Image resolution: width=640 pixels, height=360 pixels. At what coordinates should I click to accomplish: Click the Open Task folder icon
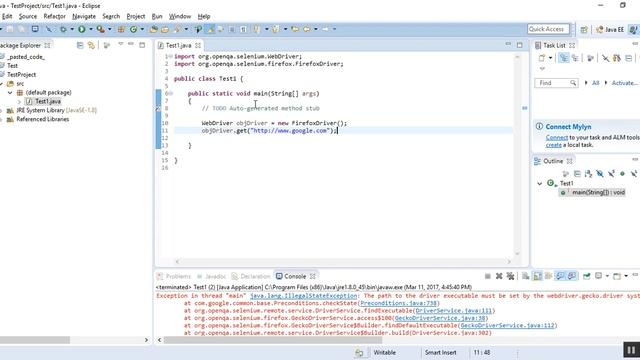click(165, 29)
